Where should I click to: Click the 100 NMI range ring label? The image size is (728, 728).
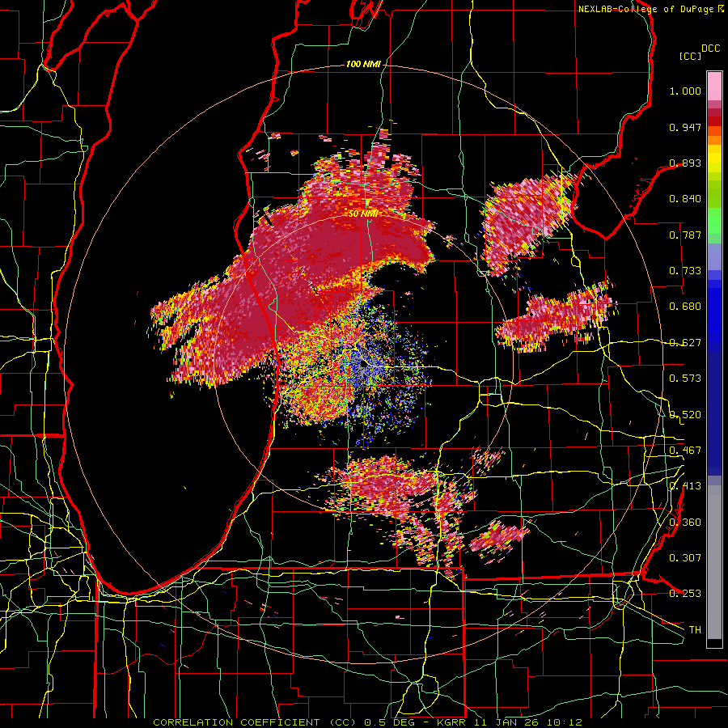pos(363,64)
